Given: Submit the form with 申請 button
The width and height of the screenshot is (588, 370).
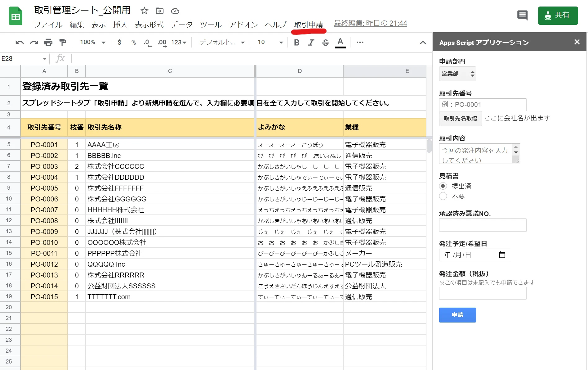Looking at the screenshot, I should [457, 315].
